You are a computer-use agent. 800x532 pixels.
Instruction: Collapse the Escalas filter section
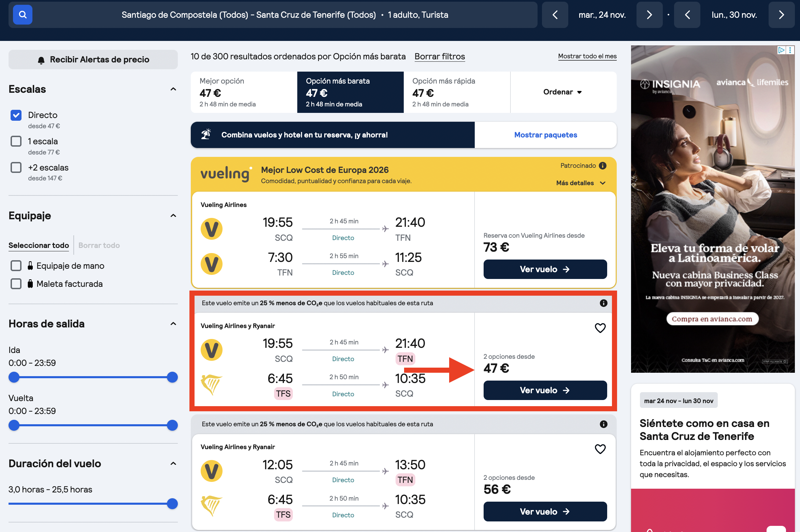pyautogui.click(x=173, y=89)
